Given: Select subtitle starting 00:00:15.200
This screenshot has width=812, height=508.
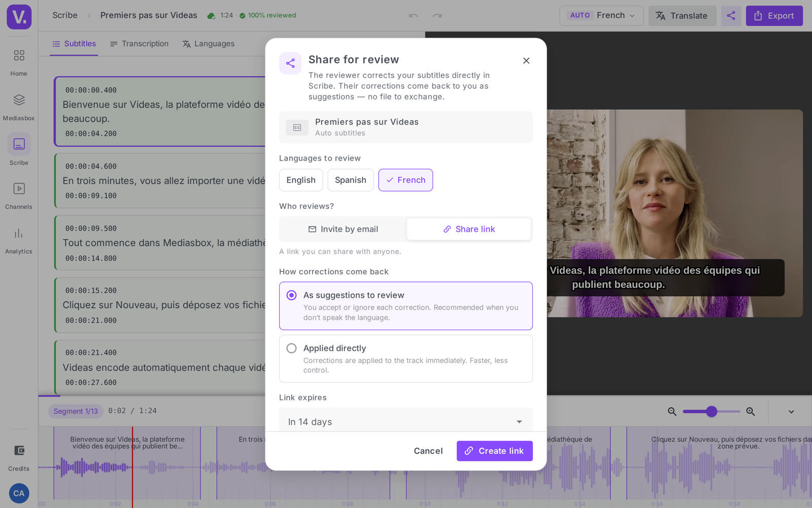Looking at the screenshot, I should click(x=160, y=305).
